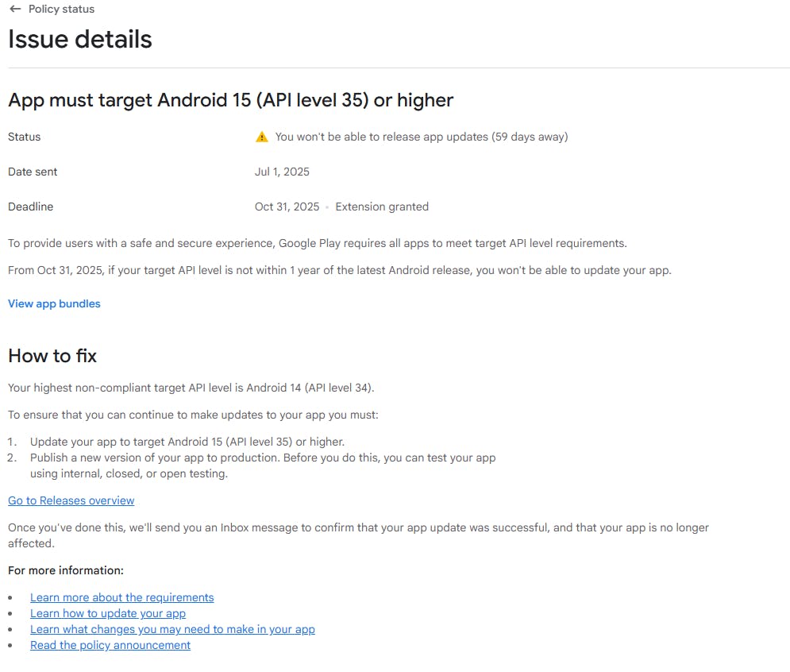Open the View app bundles link
Screen dimensions: 790x672
(x=54, y=303)
